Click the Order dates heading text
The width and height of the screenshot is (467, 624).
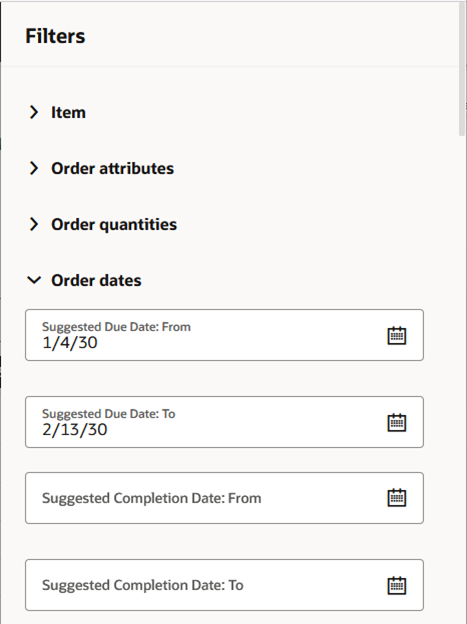[x=96, y=280]
